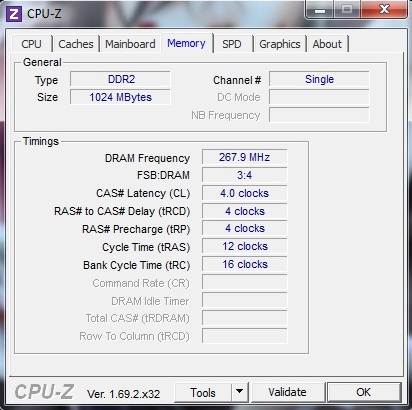Viewport: 412px width, 410px height.
Task: Click the Validate button
Action: [288, 392]
